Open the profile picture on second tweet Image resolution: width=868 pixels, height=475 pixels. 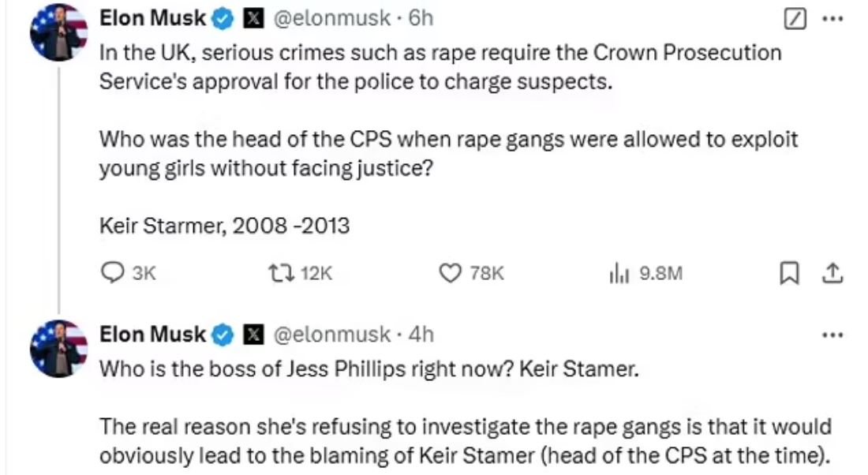tap(58, 348)
